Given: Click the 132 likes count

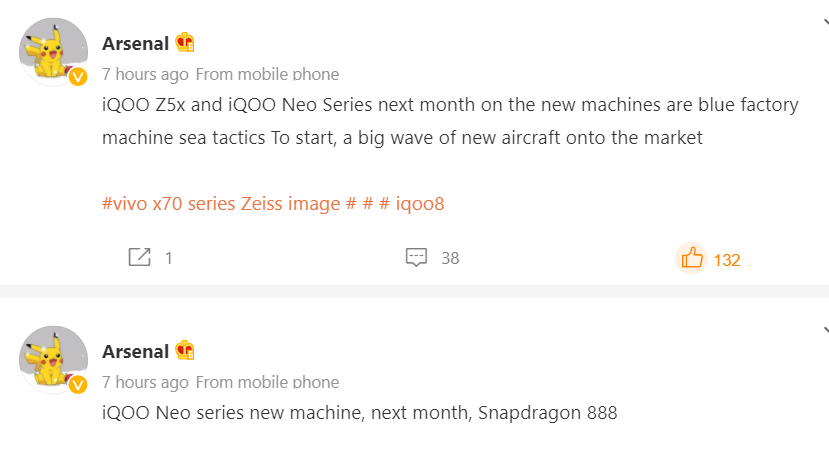Looking at the screenshot, I should 727,260.
